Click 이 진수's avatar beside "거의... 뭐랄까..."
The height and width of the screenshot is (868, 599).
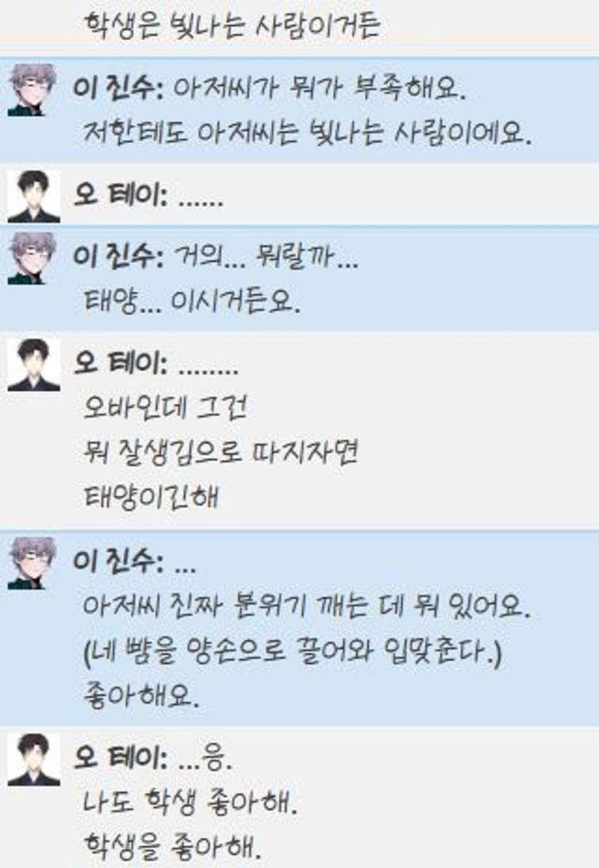coord(33,258)
